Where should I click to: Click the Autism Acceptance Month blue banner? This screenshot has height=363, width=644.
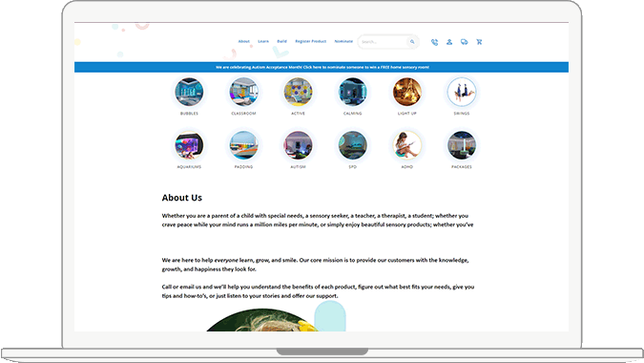tap(322, 67)
